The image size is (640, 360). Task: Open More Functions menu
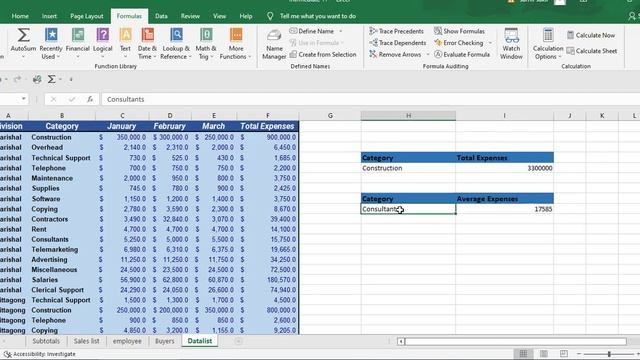[236, 44]
